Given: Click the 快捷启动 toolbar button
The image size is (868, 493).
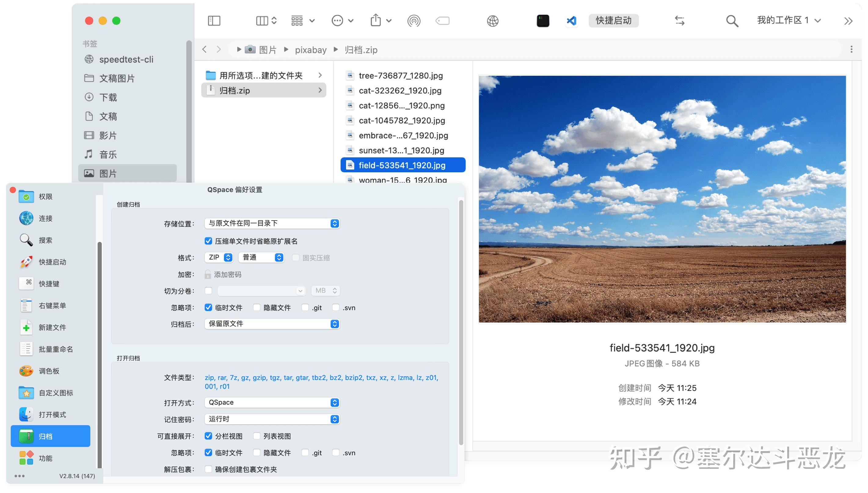Looking at the screenshot, I should click(x=613, y=21).
